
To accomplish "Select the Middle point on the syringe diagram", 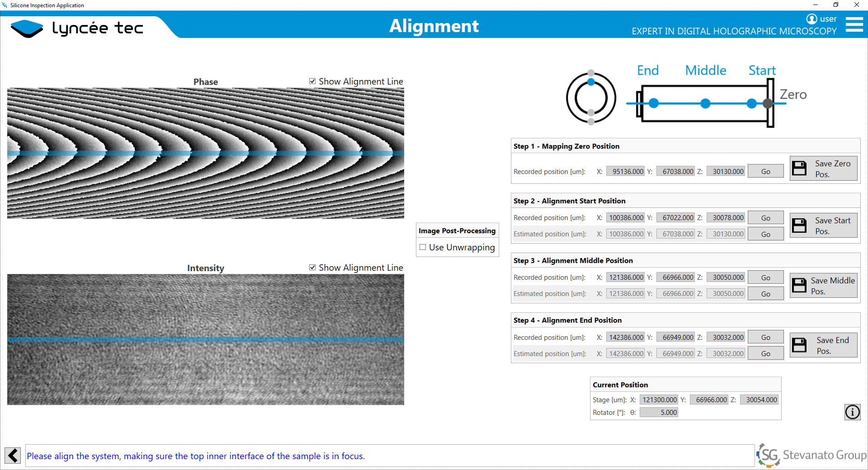I will [705, 103].
